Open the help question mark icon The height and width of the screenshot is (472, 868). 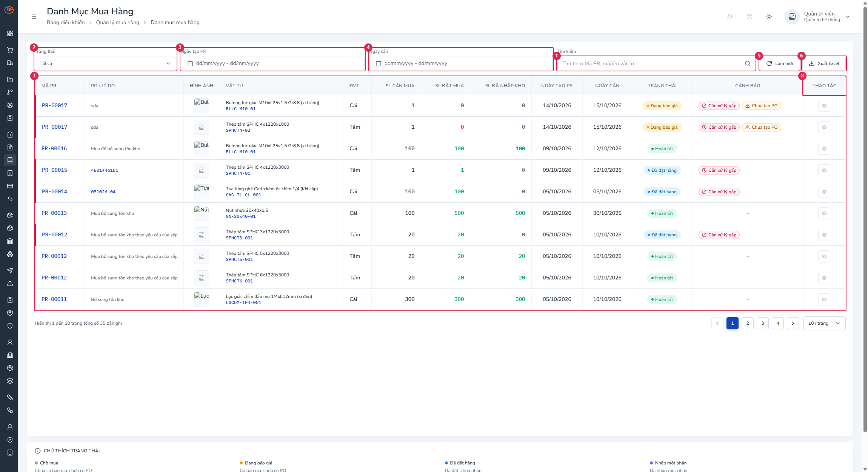pos(749,17)
